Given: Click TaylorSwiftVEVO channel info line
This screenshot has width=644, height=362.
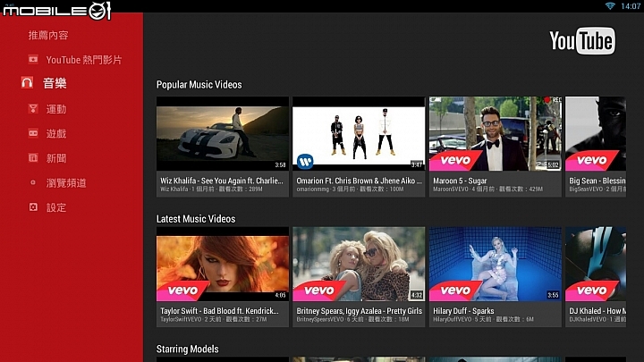Looking at the screenshot, I should tap(214, 319).
